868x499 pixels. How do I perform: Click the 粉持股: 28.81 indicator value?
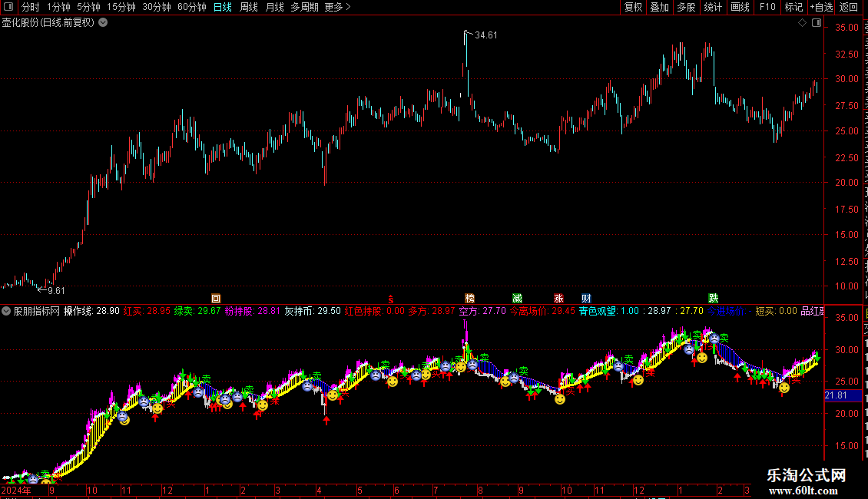coord(253,311)
